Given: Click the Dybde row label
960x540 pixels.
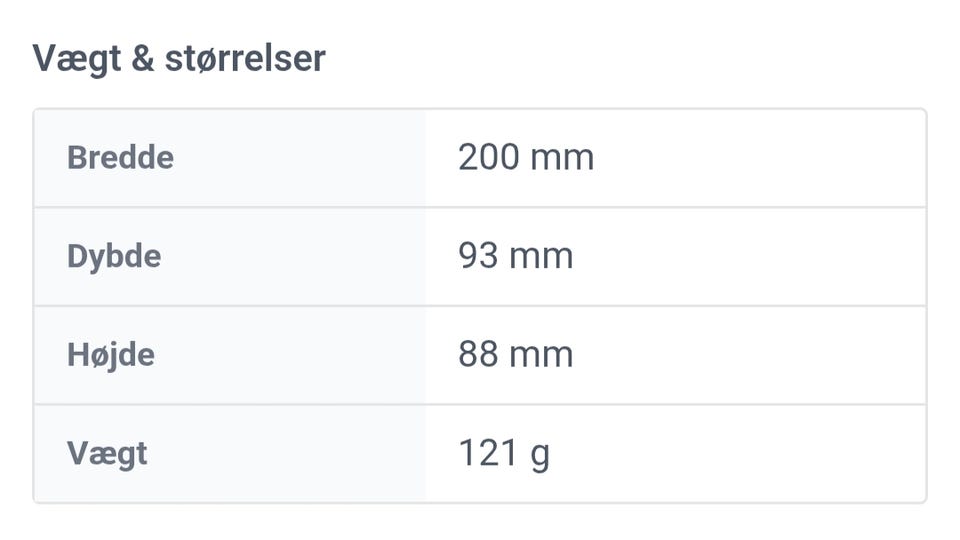Looking at the screenshot, I should 114,256.
